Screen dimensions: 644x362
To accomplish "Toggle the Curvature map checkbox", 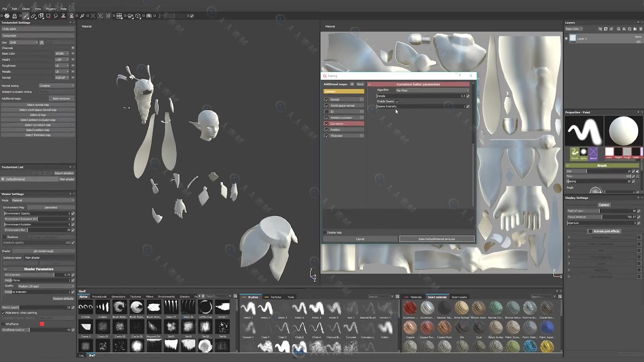I will coord(327,124).
